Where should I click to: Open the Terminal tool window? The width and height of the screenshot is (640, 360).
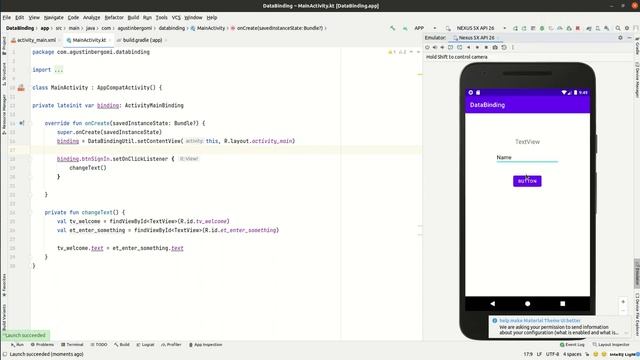coord(72,345)
